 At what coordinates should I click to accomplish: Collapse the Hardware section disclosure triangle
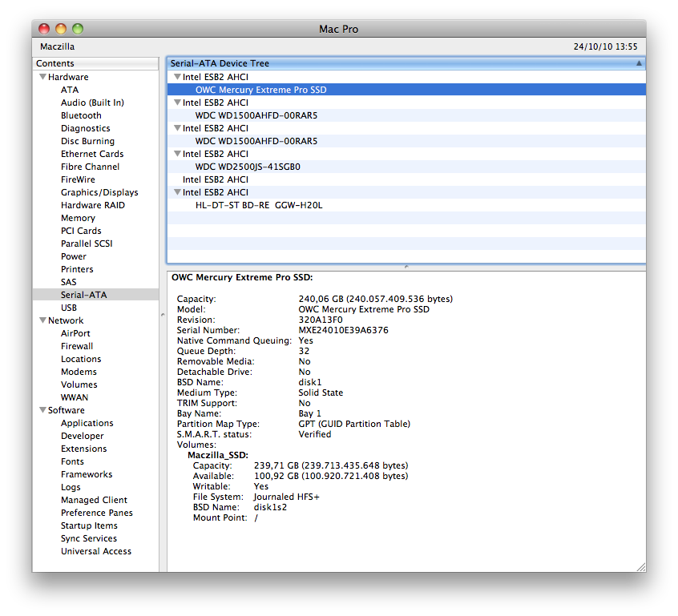click(x=42, y=77)
